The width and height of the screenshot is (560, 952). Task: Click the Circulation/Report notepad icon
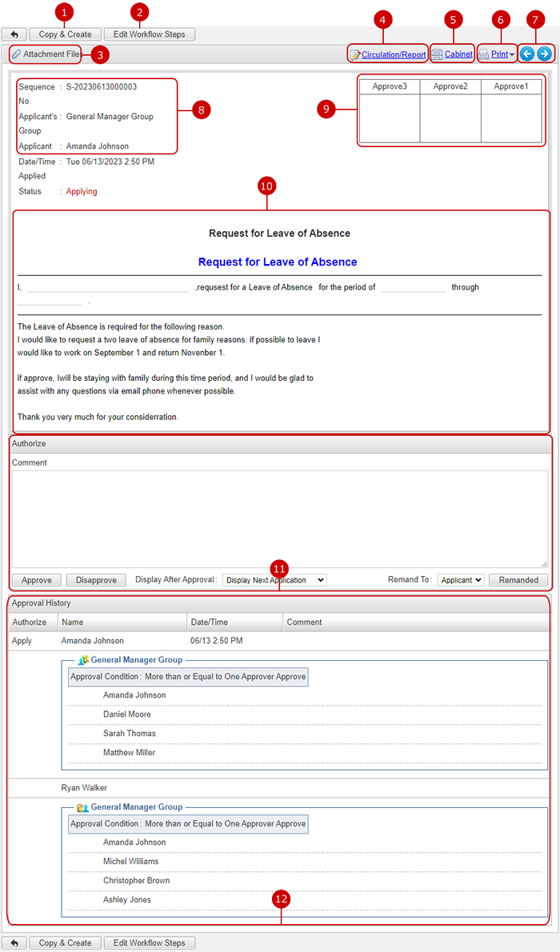pyautogui.click(x=355, y=54)
